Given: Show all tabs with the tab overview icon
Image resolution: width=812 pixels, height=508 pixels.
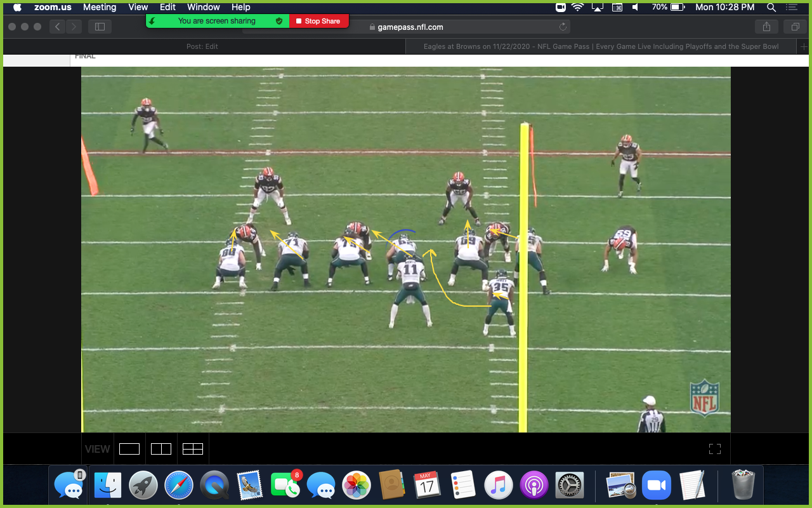Looking at the screenshot, I should pos(795,27).
